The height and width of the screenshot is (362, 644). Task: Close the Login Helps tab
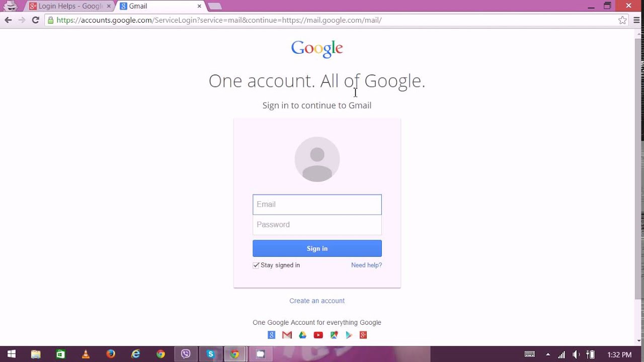109,6
